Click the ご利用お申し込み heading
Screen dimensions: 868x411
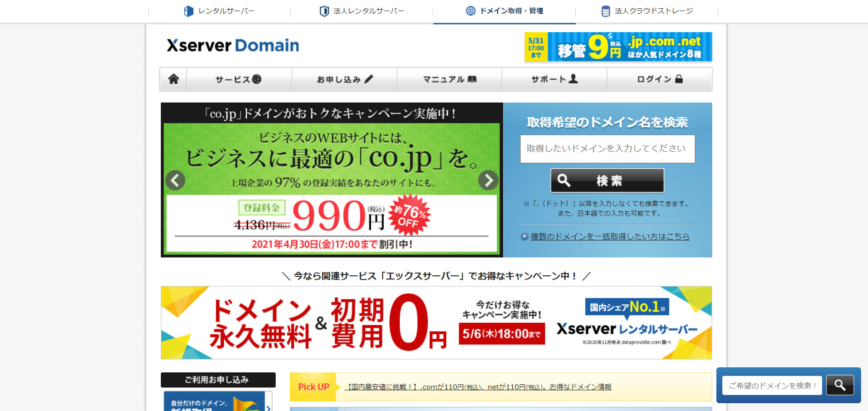click(x=218, y=380)
